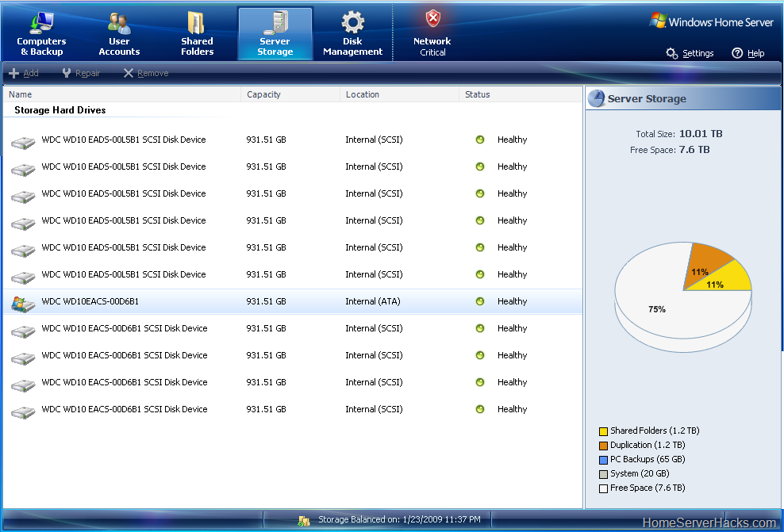
Task: Click the System (20 GB) legend label
Action: click(x=640, y=473)
